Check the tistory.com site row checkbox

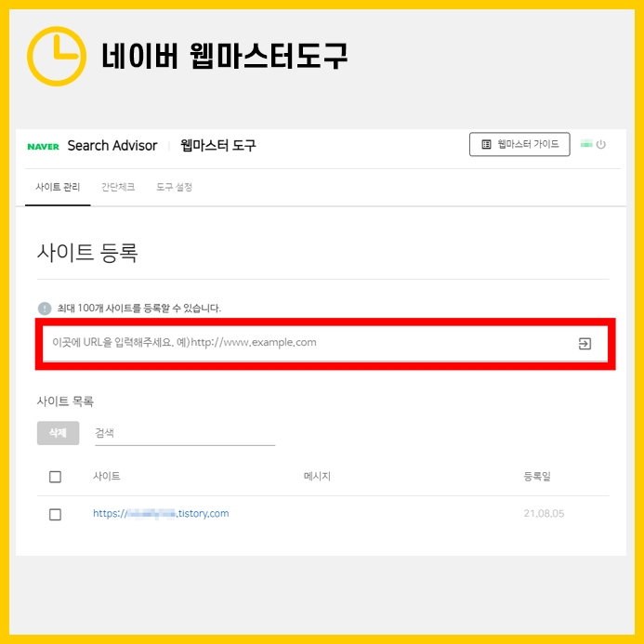55,514
